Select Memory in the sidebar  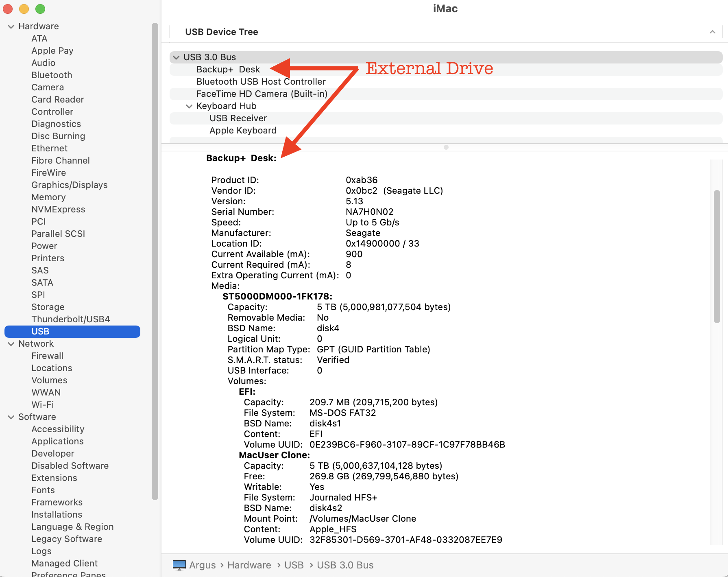point(48,197)
